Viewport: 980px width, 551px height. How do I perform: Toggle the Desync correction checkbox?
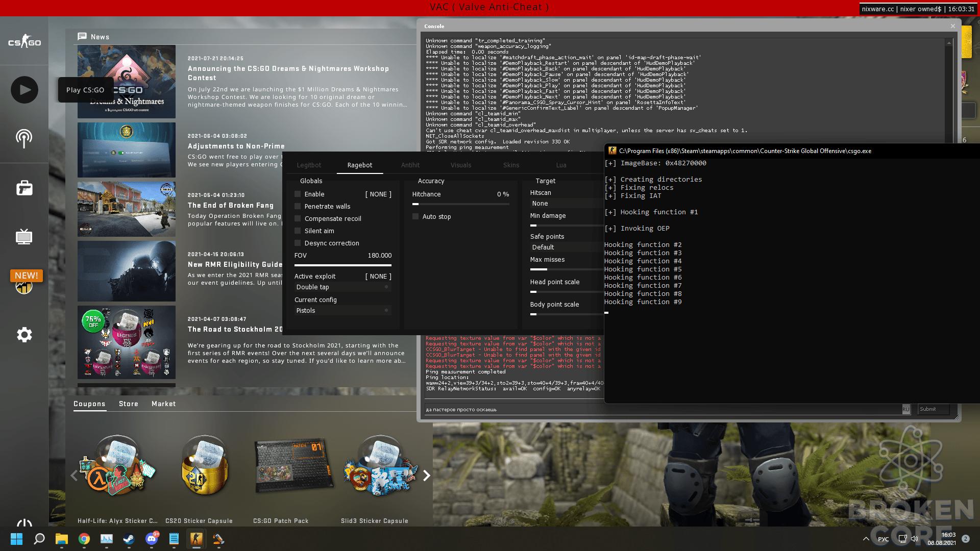298,243
